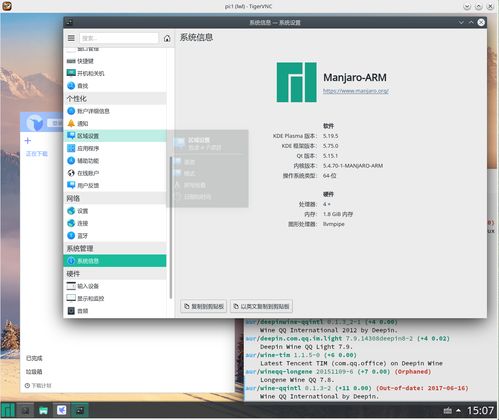Select 区域设置 regional settings entry
This screenshot has height=420, width=499.
coord(115,136)
